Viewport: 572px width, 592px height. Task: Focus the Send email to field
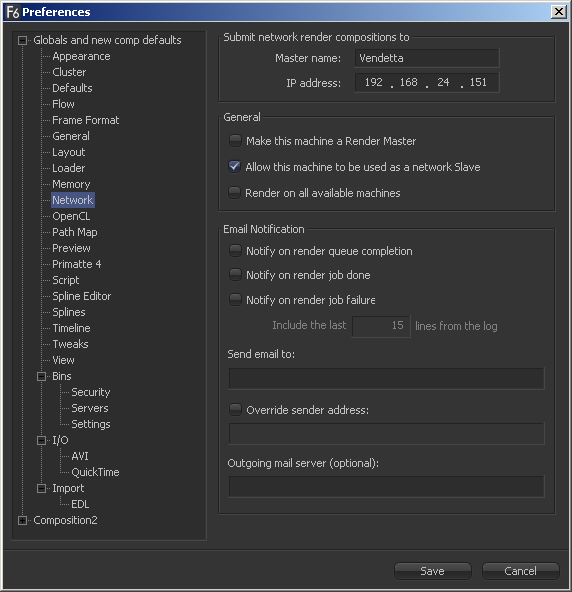click(386, 378)
